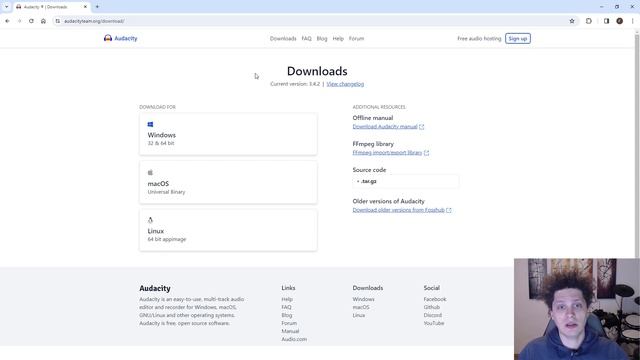Select the macOS Universal Binary download card
Image resolution: width=640 pixels, height=360 pixels.
[x=228, y=182]
